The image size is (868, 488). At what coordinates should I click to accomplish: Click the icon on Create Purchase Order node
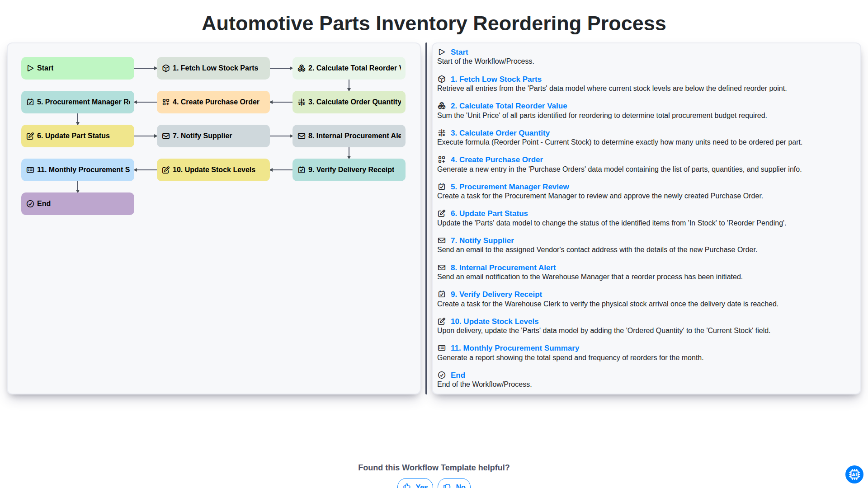point(166,102)
